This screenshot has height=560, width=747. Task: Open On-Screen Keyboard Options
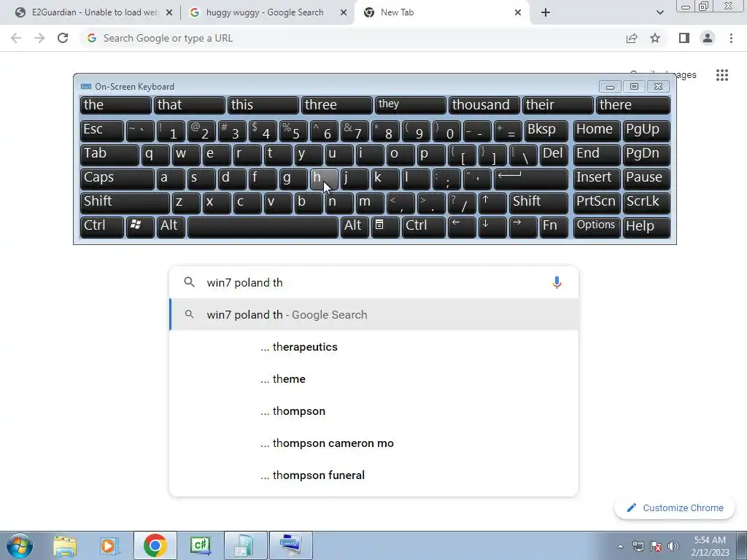click(597, 227)
